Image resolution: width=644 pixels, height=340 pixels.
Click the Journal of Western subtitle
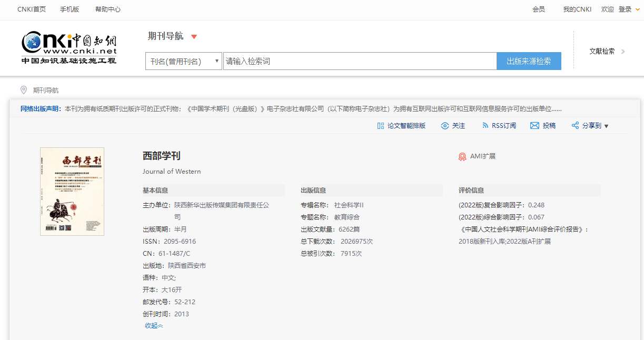click(x=172, y=172)
